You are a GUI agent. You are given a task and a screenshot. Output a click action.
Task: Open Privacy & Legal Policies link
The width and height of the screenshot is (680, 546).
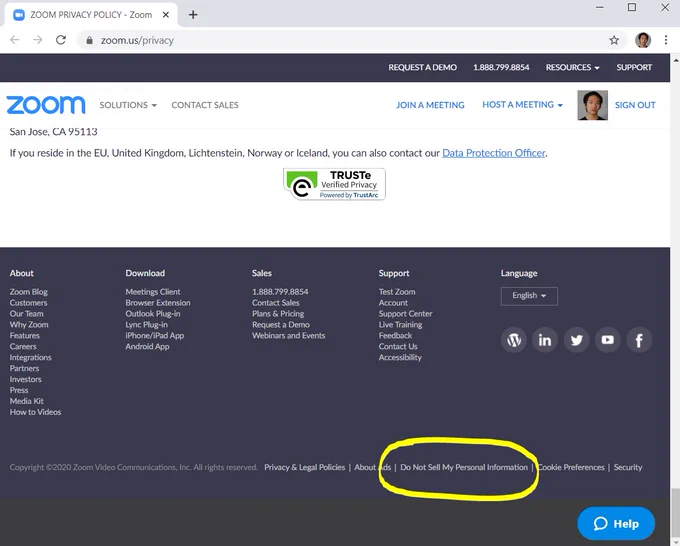tap(304, 468)
